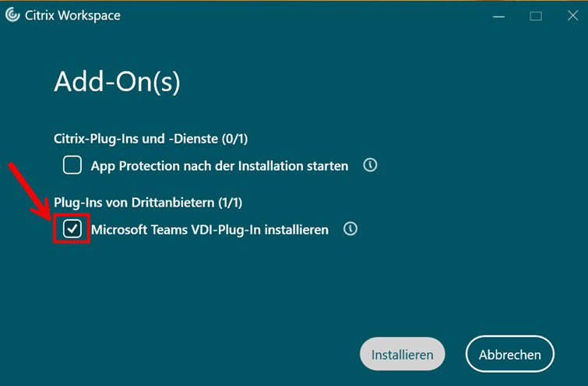588x386 pixels.
Task: Maximize the Citrix Workspace installer window
Action: (x=536, y=16)
